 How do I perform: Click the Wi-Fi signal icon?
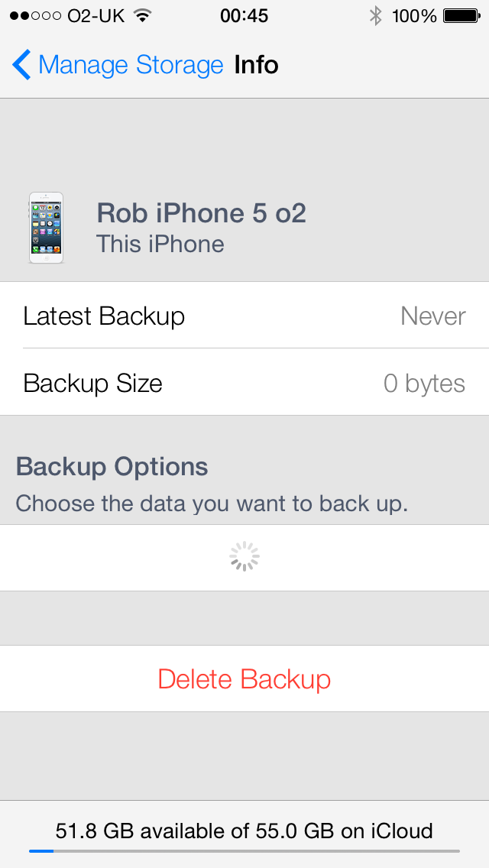(x=141, y=15)
